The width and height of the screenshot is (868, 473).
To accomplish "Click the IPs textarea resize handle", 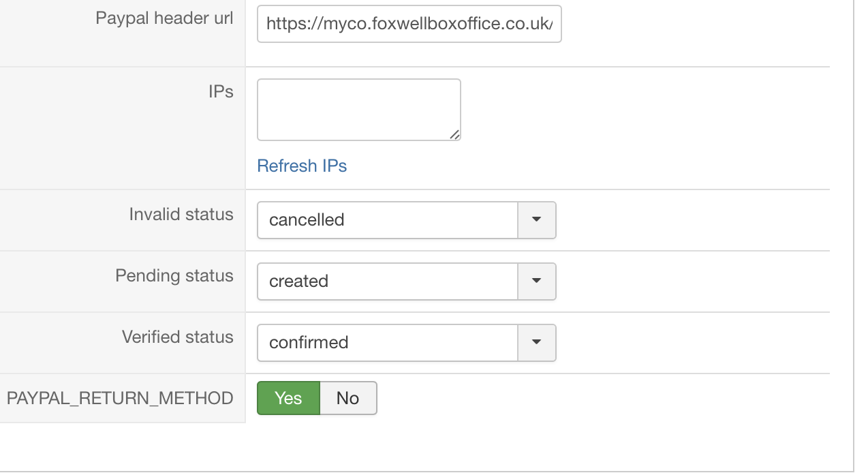I will (454, 135).
